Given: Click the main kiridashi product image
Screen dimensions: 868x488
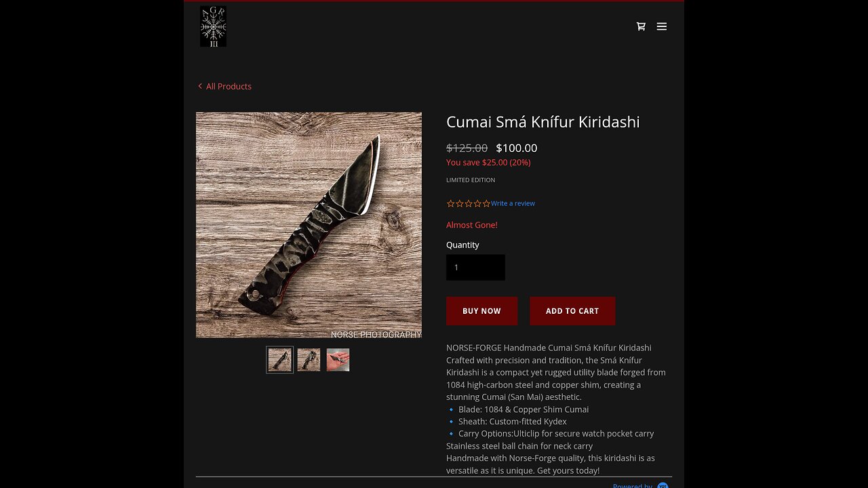Looking at the screenshot, I should pos(309,225).
